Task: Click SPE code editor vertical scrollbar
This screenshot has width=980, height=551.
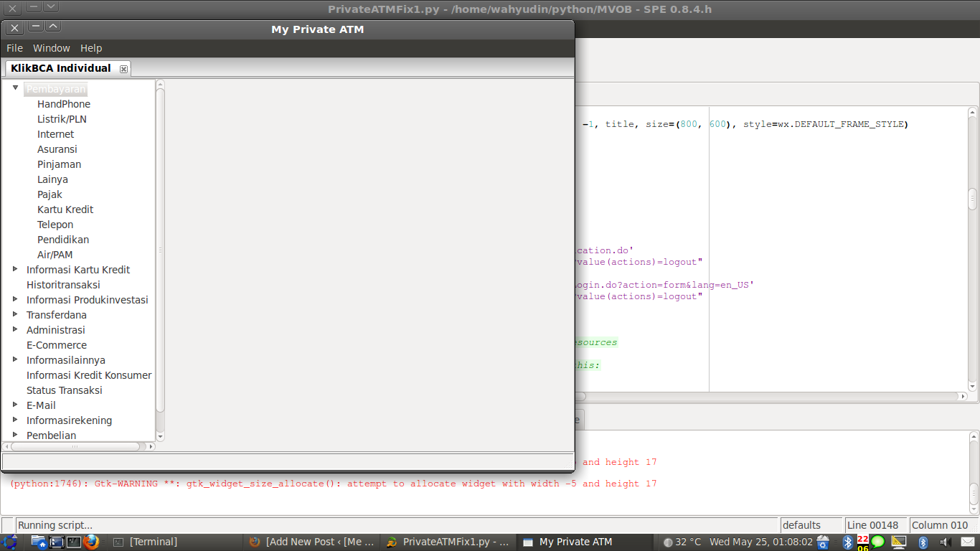Action: (x=973, y=199)
